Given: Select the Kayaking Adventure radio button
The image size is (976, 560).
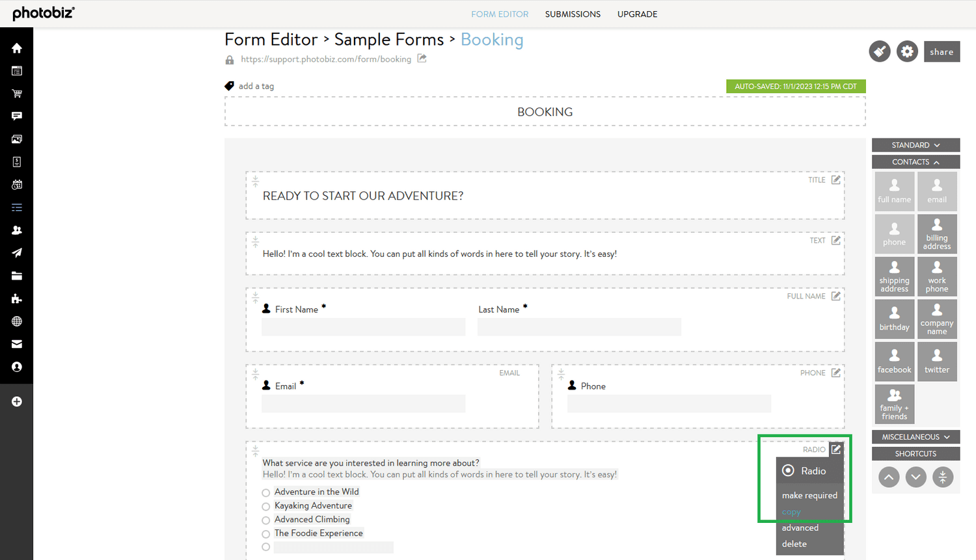Looking at the screenshot, I should pos(265,506).
